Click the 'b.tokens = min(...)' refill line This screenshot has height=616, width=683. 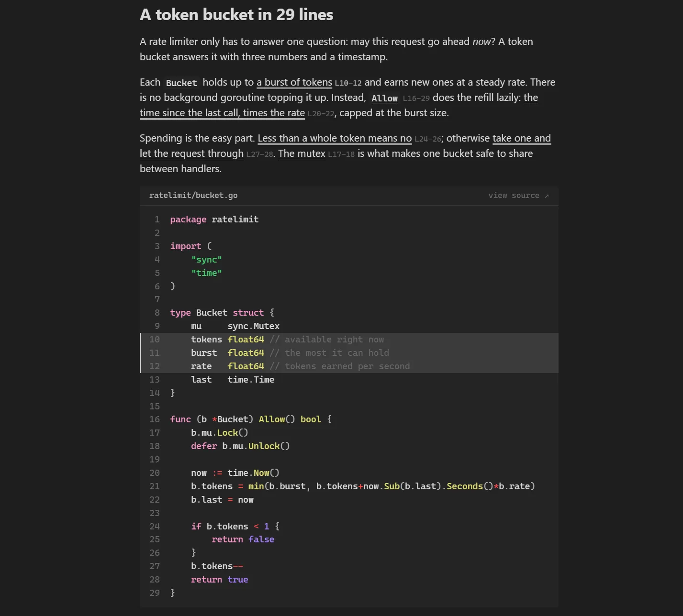[x=363, y=486]
